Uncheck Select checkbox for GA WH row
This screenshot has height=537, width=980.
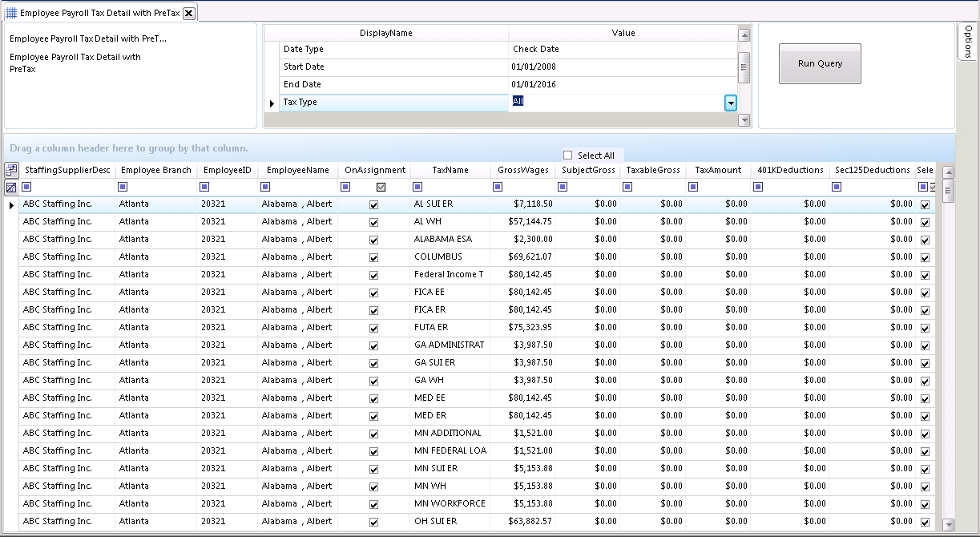(x=926, y=381)
